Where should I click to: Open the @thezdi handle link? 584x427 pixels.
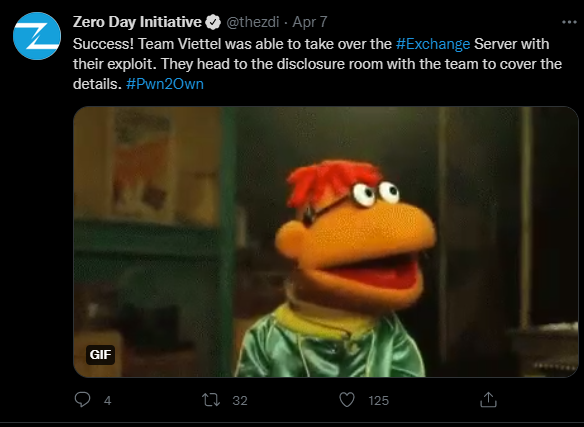point(253,22)
